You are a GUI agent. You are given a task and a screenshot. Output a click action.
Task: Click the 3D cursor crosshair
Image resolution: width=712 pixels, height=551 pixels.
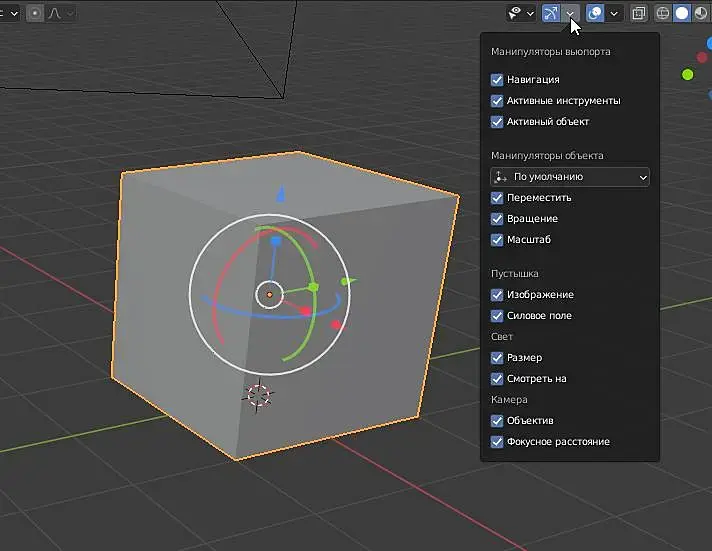tap(257, 395)
